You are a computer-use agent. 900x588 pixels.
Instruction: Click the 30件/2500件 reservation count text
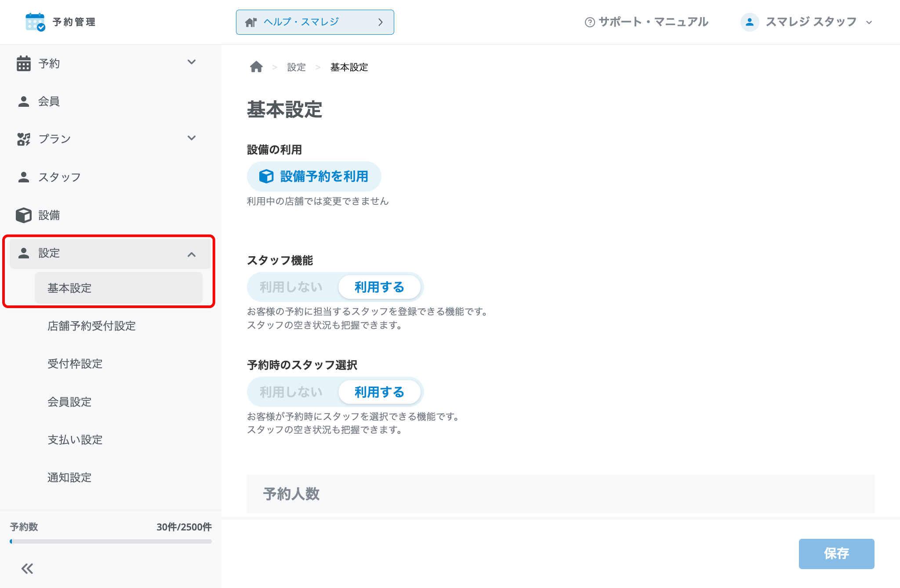(x=184, y=527)
